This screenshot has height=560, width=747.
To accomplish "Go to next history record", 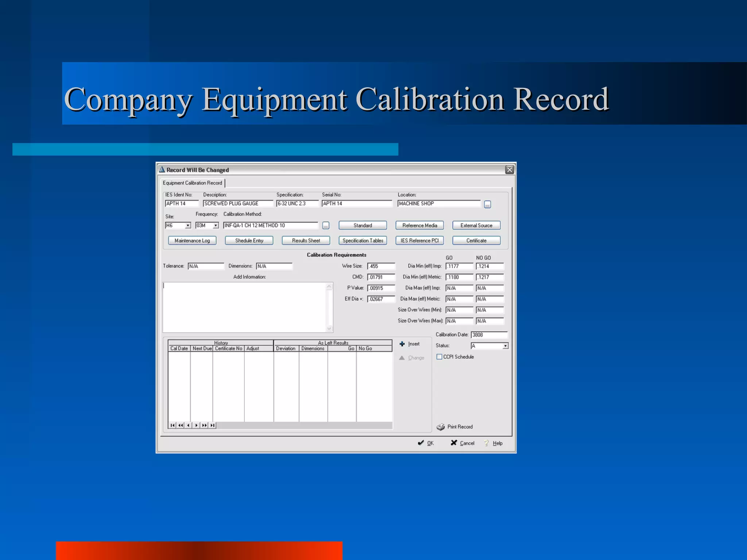I will [x=196, y=425].
